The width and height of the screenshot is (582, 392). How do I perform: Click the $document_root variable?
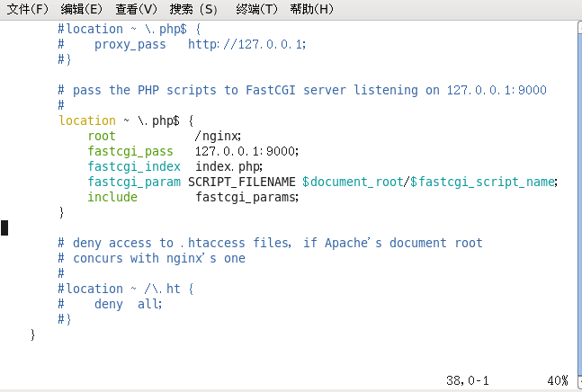[353, 182]
